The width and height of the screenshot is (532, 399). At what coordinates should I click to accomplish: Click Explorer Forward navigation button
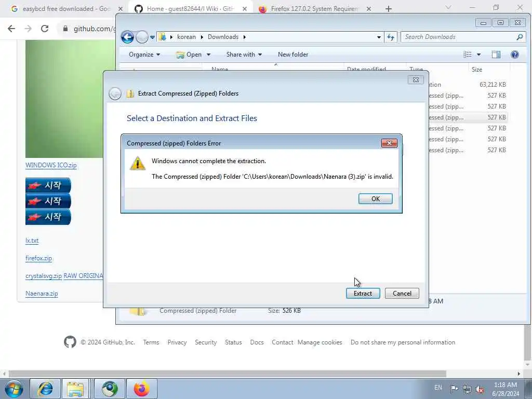pyautogui.click(x=142, y=37)
